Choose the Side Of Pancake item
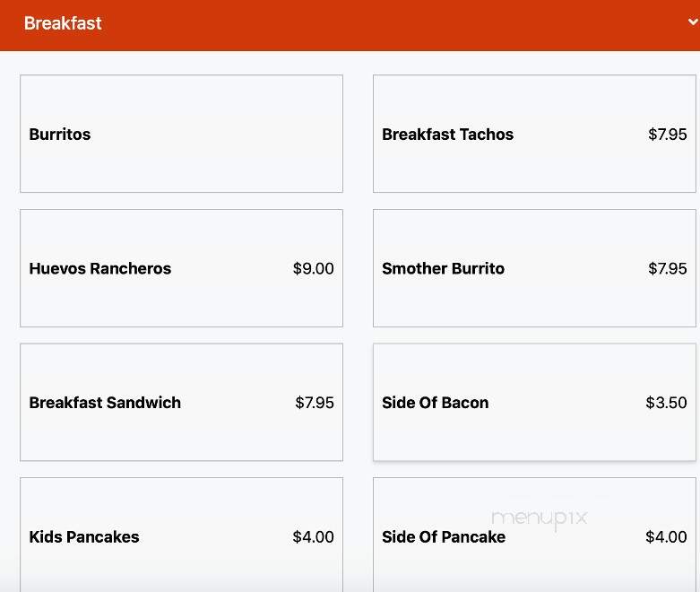The image size is (700, 592). (534, 535)
